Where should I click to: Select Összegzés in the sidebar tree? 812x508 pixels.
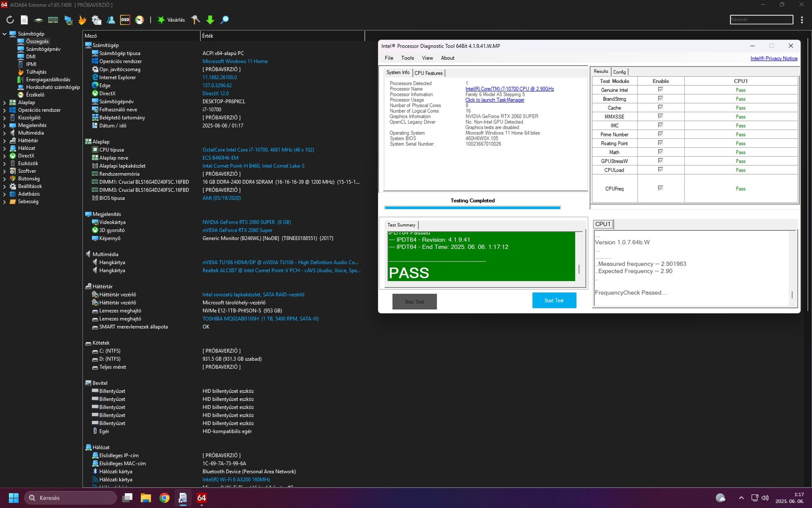pos(37,41)
